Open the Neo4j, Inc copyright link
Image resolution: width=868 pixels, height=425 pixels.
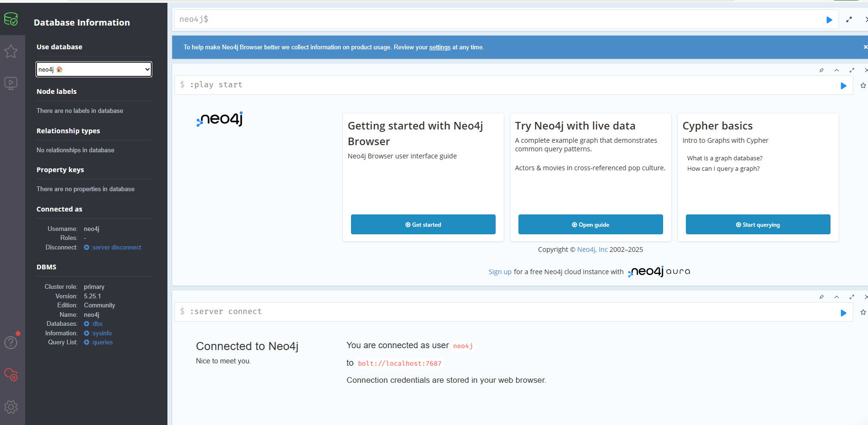592,249
